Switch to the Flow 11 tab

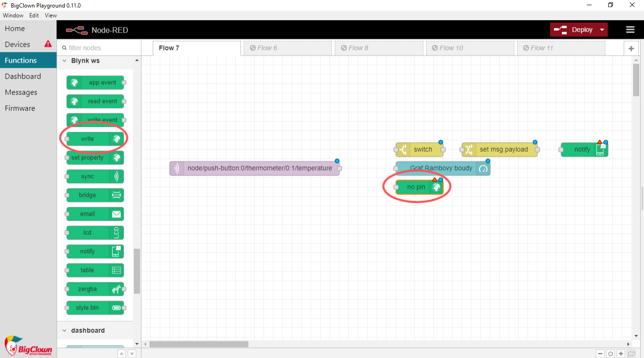tap(561, 48)
